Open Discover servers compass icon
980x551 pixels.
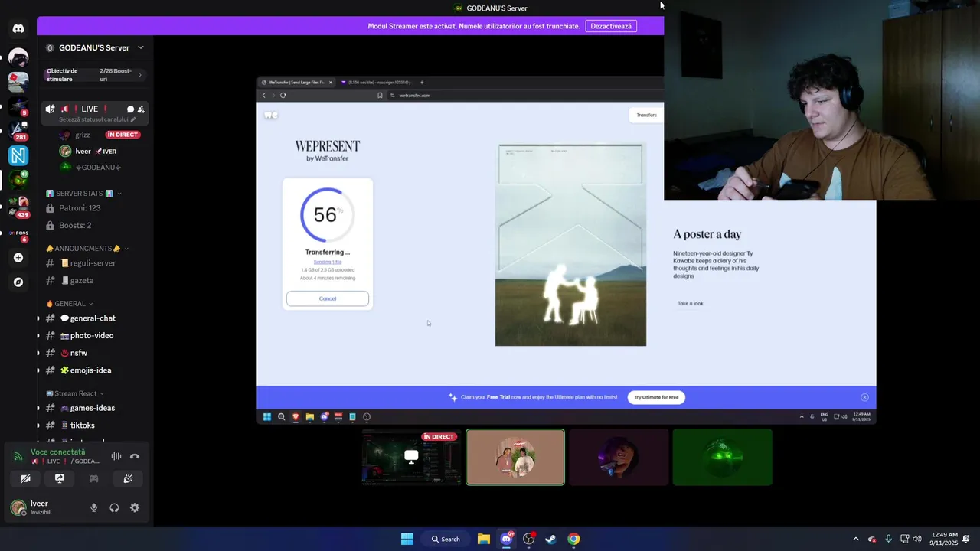18,282
